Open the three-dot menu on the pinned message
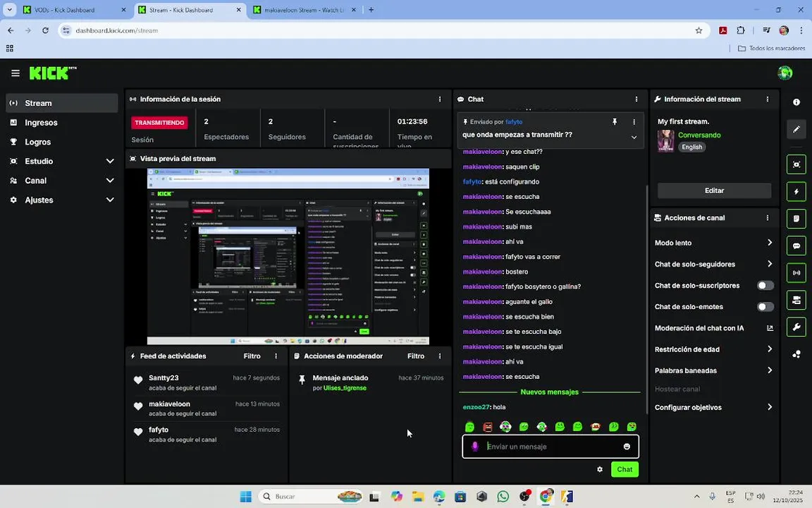Image resolution: width=812 pixels, height=508 pixels. point(634,122)
